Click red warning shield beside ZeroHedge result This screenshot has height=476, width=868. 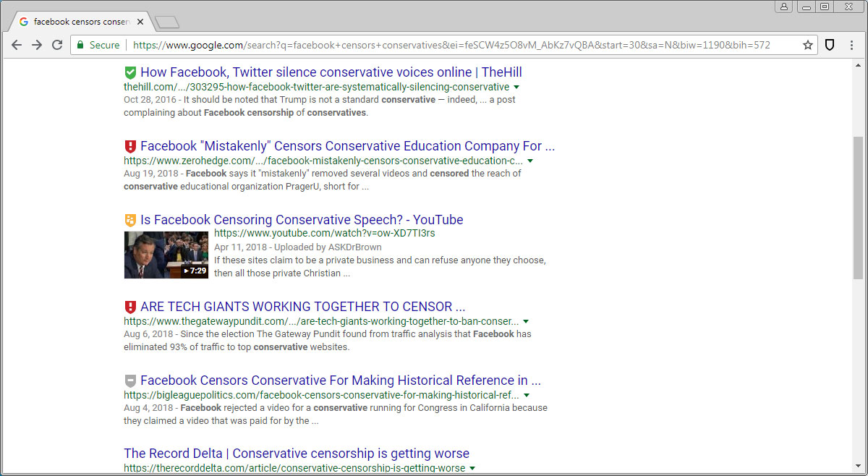pos(130,146)
